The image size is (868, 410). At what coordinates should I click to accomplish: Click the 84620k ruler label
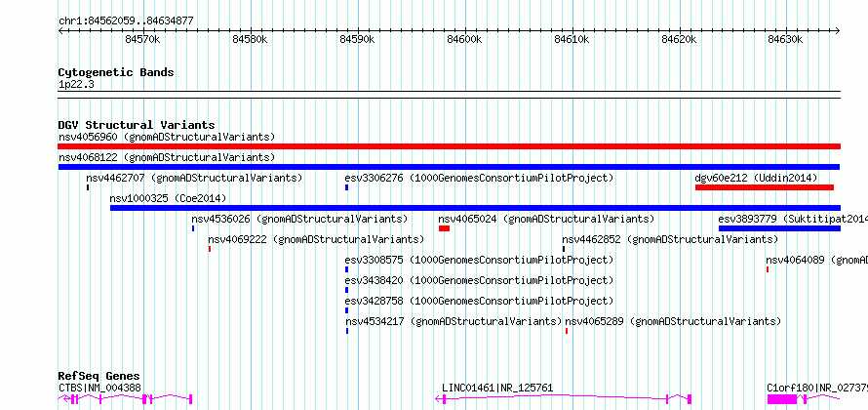pyautogui.click(x=680, y=39)
